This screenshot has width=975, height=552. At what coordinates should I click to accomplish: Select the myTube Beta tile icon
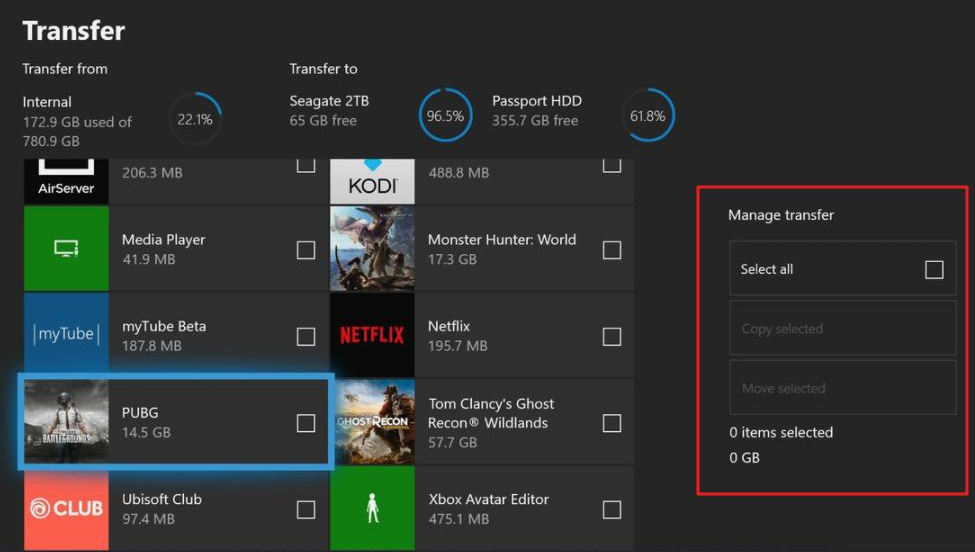pyautogui.click(x=66, y=335)
